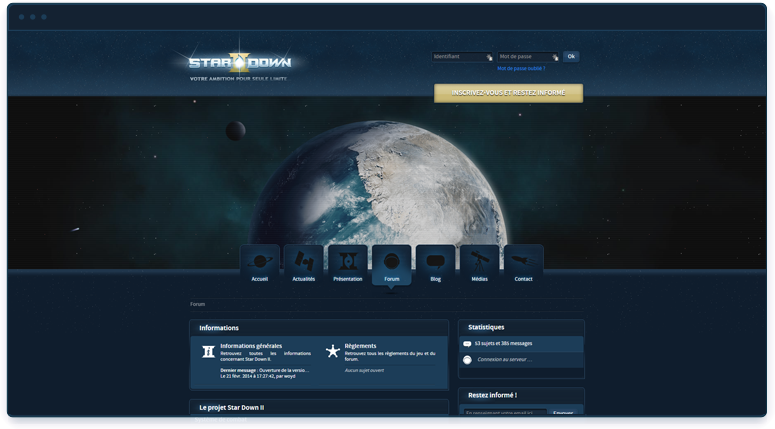Click the Forum breadcrumb
This screenshot has width=775, height=429.
coord(197,304)
